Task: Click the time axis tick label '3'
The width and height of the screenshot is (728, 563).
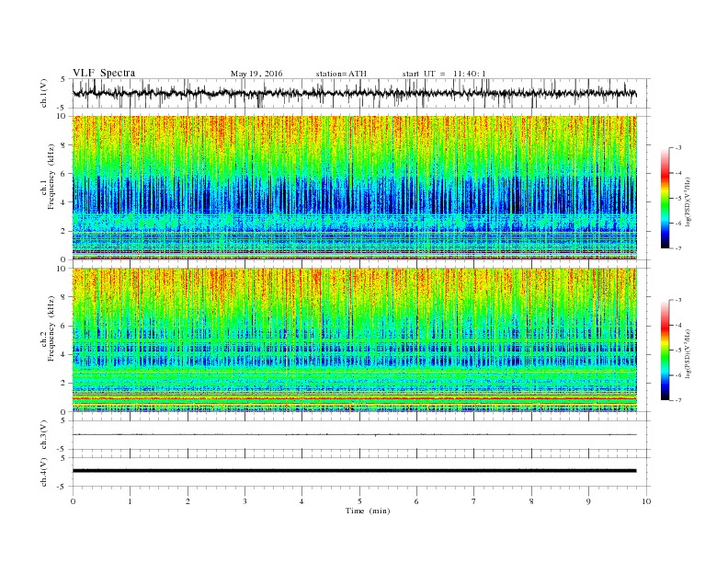Action: [x=245, y=501]
